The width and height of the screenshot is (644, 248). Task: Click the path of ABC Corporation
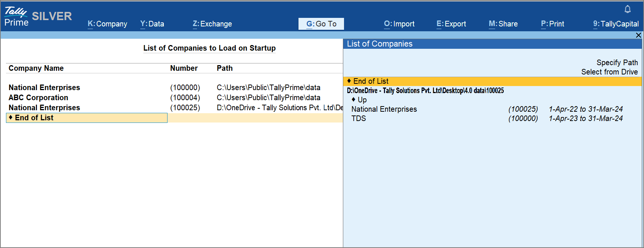pos(269,98)
